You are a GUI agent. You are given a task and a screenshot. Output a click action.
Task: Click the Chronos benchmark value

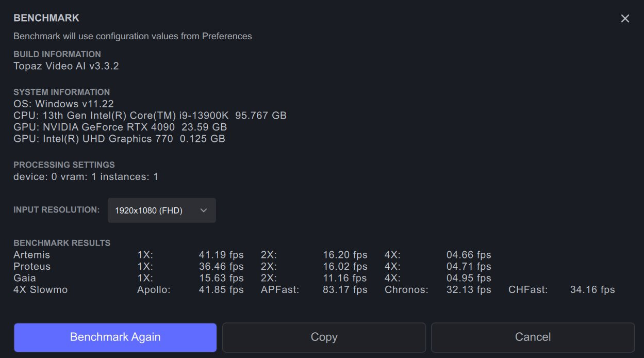[468, 289]
